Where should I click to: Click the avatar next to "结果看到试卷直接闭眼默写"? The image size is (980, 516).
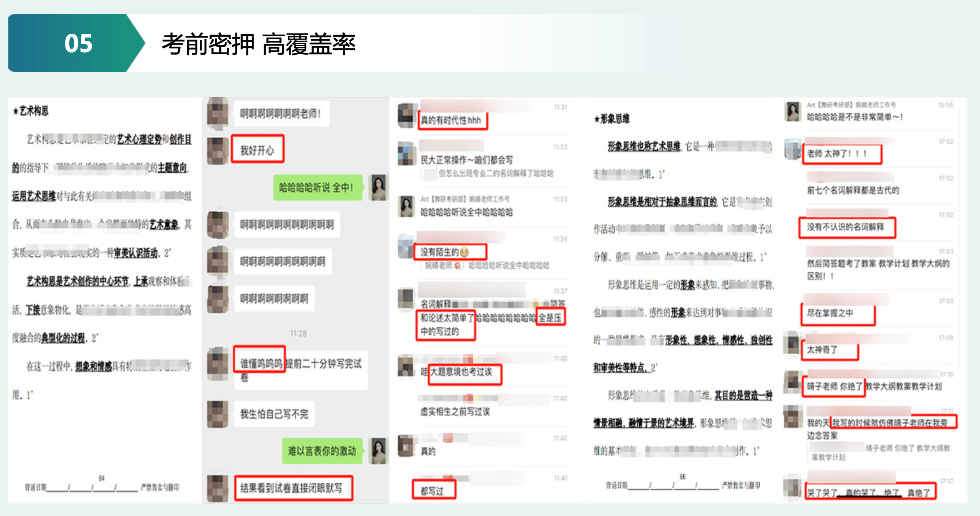tap(218, 488)
